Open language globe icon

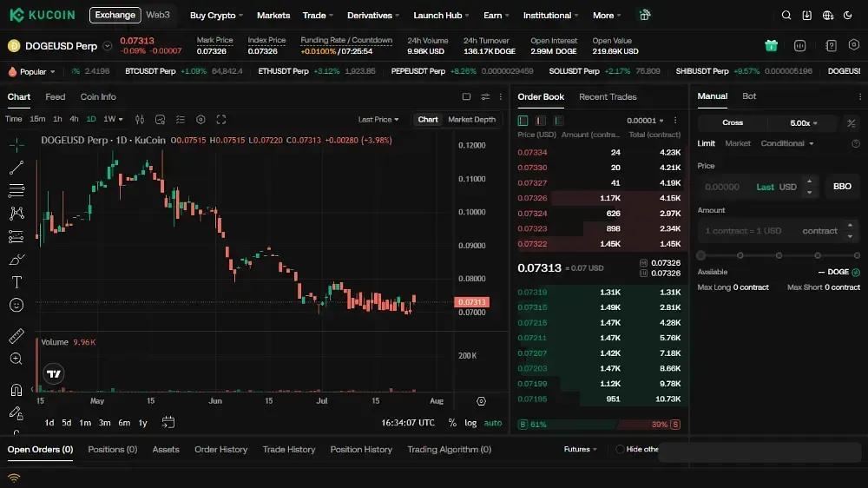coord(828,16)
